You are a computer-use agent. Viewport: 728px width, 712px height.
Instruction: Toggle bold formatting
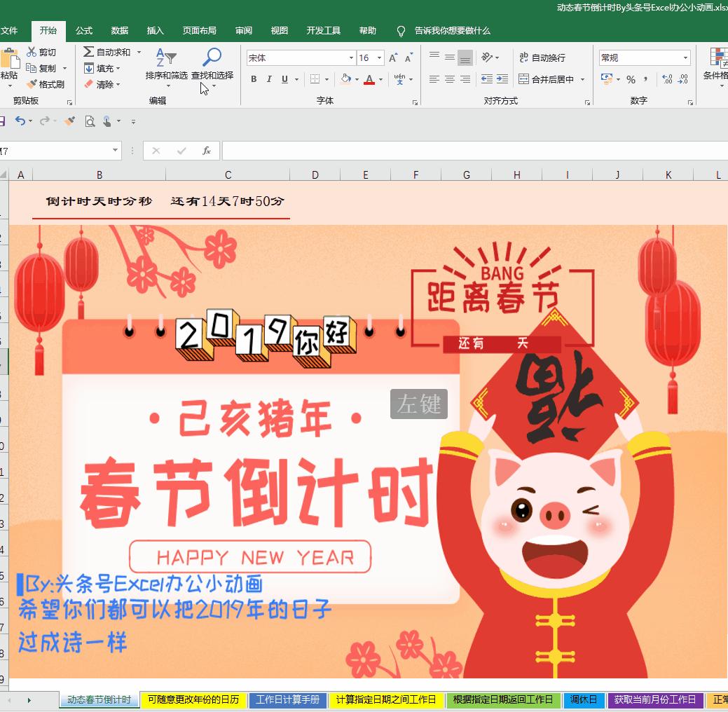click(253, 79)
